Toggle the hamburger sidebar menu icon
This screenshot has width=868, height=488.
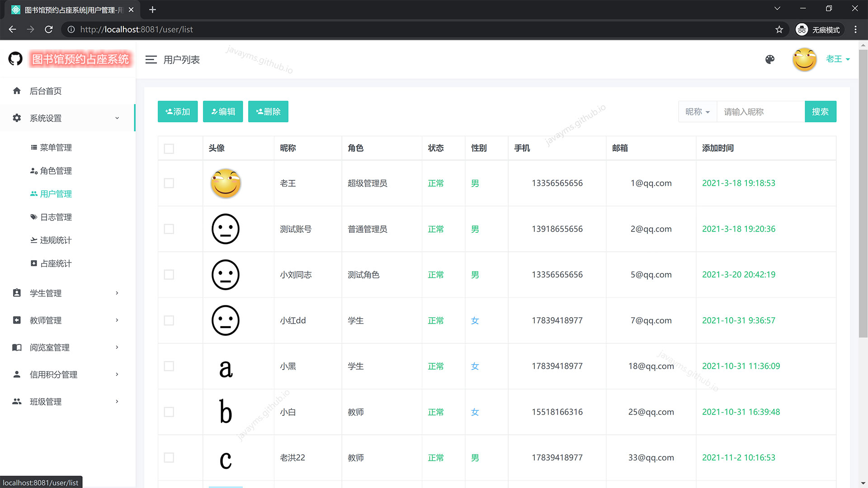click(151, 60)
